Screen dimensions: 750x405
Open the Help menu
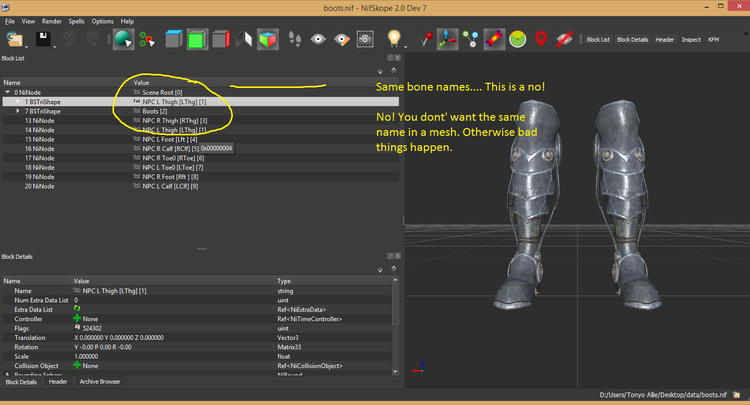[x=127, y=21]
